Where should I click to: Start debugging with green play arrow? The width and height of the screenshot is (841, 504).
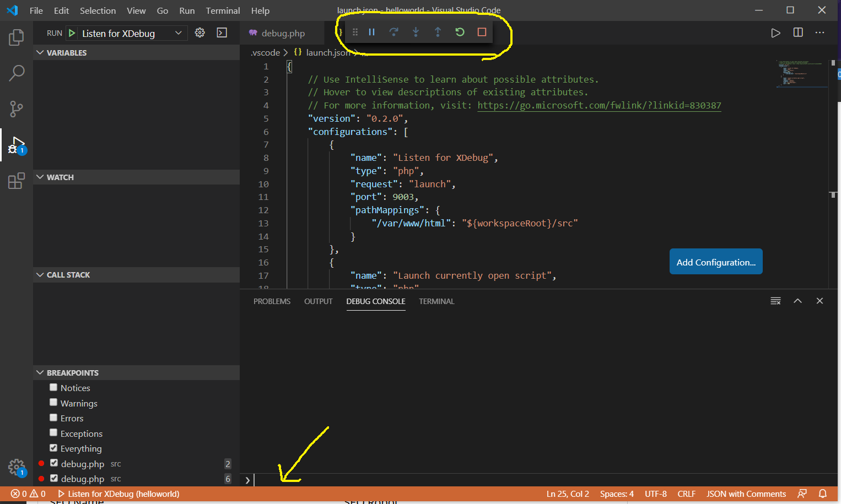[x=72, y=33]
